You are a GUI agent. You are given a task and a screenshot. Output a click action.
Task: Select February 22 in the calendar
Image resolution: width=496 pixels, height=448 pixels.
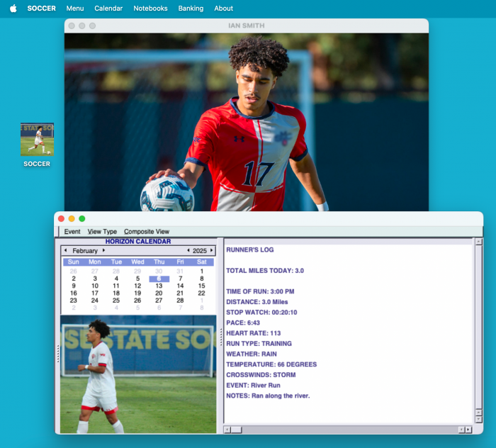[201, 293]
